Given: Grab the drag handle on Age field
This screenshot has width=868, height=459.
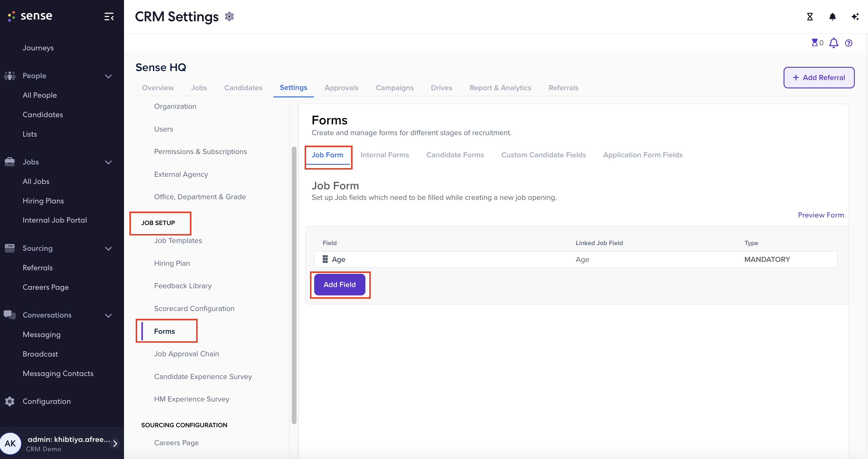Looking at the screenshot, I should pyautogui.click(x=325, y=259).
